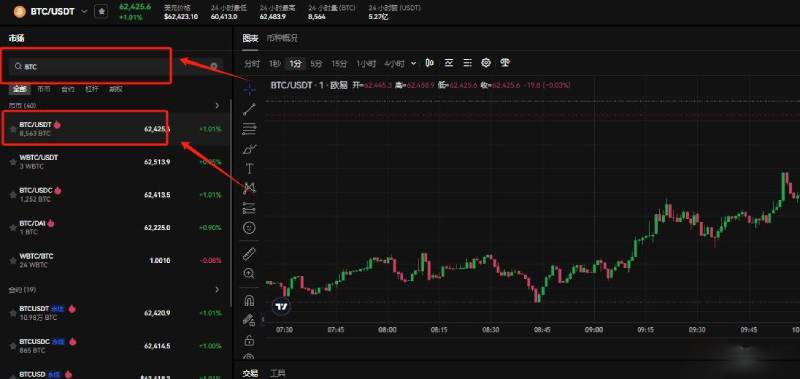Open the emoji sticker tool
Screen dimensions: 800x379
tap(249, 228)
